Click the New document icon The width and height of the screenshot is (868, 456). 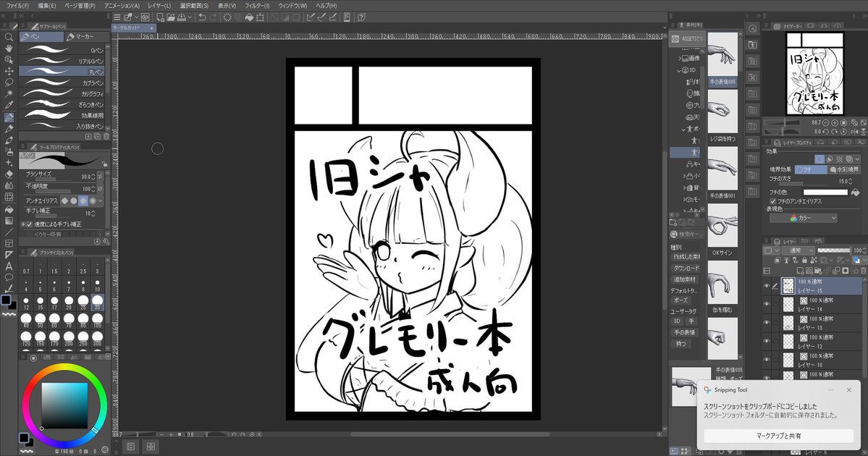(x=160, y=17)
